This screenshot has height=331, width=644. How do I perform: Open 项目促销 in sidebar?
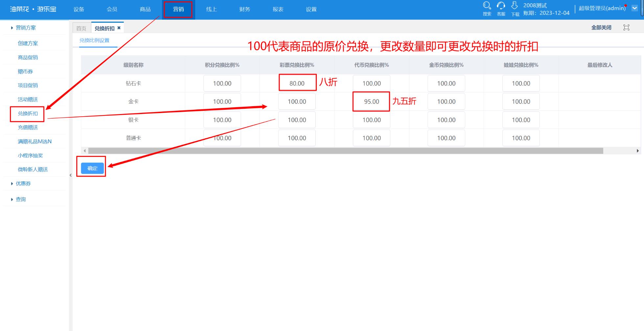[28, 85]
